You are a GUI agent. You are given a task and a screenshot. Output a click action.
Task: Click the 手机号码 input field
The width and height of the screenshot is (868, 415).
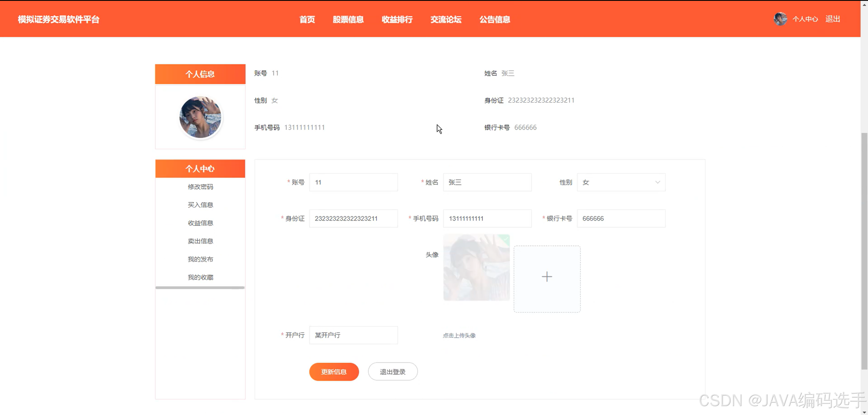click(487, 218)
